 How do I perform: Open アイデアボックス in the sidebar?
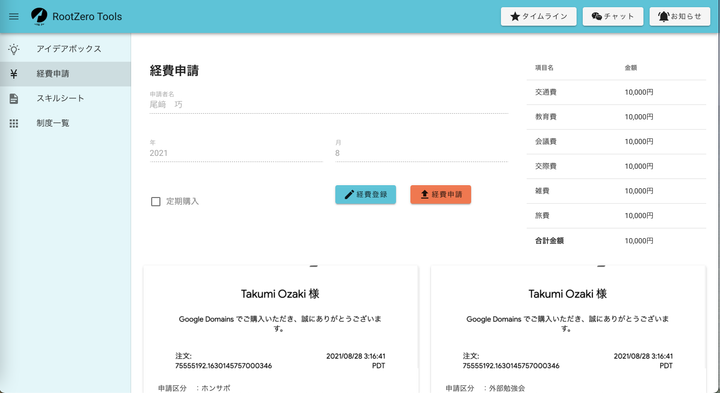pyautogui.click(x=65, y=49)
